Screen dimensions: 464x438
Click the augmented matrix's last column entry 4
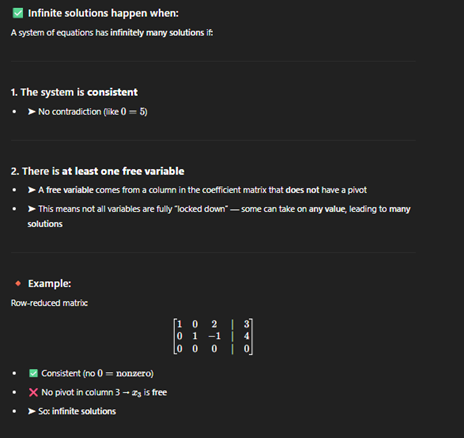pyautogui.click(x=246, y=336)
